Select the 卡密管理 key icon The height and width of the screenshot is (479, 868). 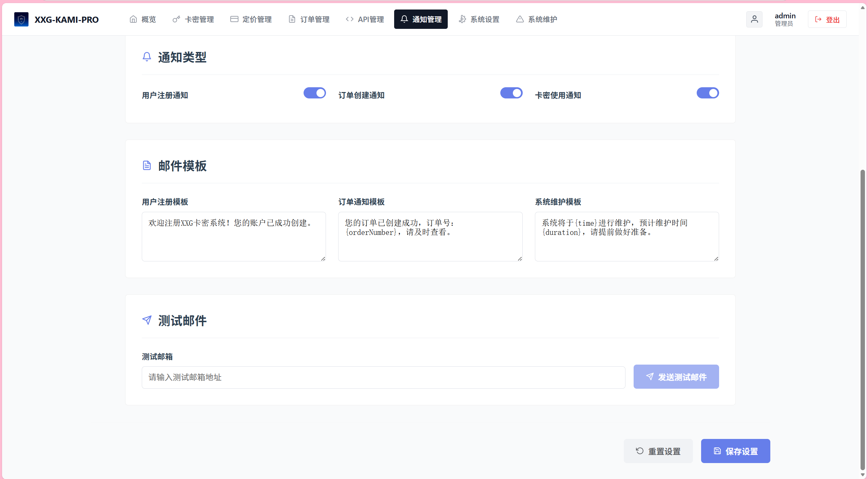click(175, 19)
